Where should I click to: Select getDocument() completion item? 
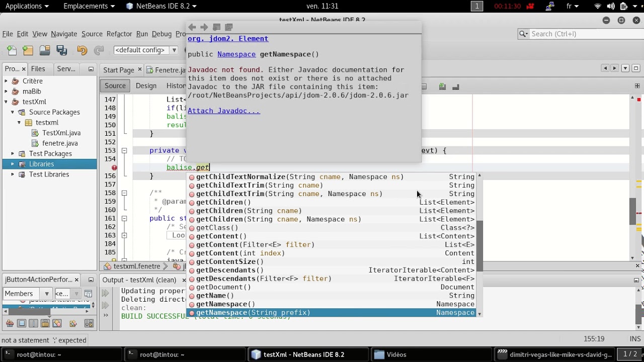(x=331, y=287)
